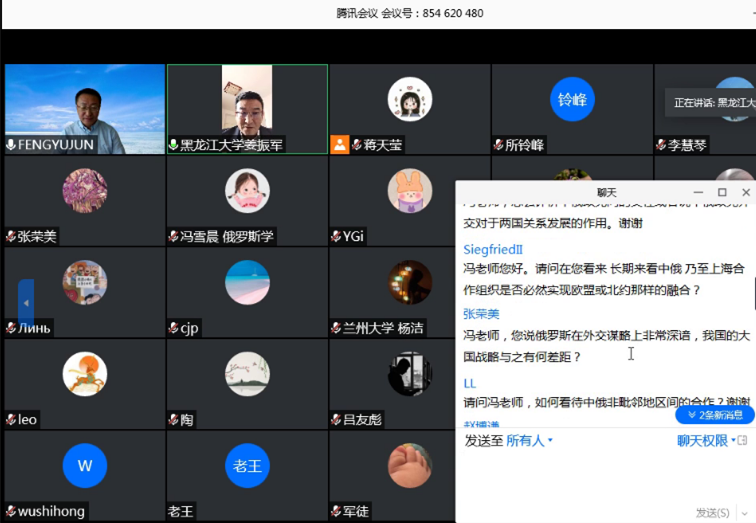Click 张荣美's avatar in the grid
The image size is (756, 523).
point(85,190)
